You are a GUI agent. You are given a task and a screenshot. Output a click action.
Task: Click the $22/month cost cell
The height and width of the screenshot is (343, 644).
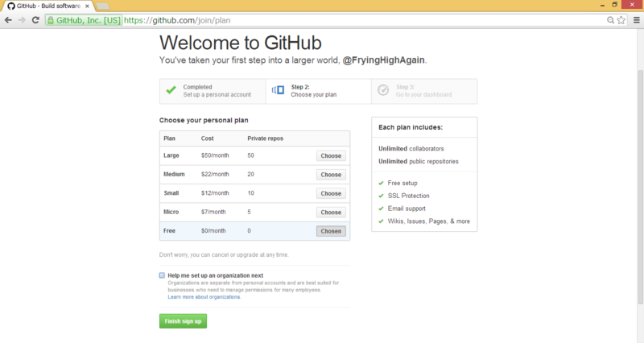pyautogui.click(x=215, y=174)
